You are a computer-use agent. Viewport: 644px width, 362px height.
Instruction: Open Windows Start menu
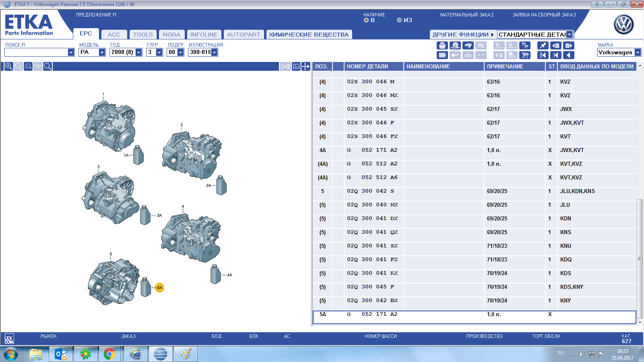coord(11,354)
